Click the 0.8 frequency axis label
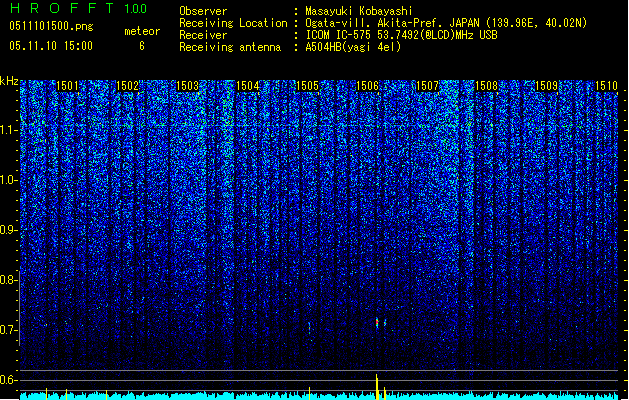This screenshot has width=629, height=400. point(9,280)
